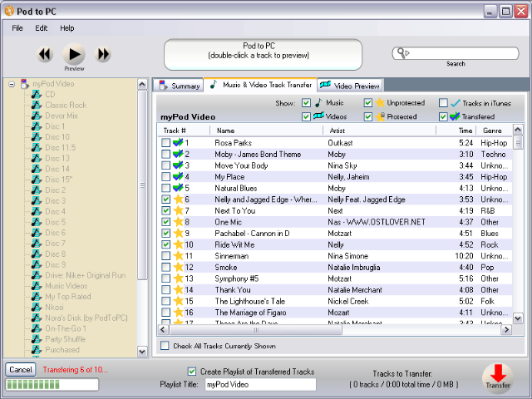This screenshot has height=399, width=532.
Task: Click the Nkosi playlist icon
Action: click(x=37, y=307)
